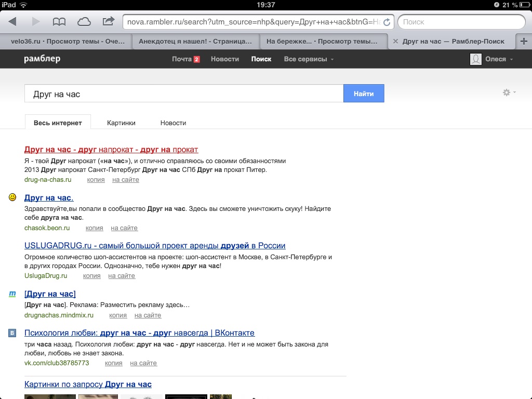Click the Олеся user avatar
532x399 pixels.
click(476, 59)
